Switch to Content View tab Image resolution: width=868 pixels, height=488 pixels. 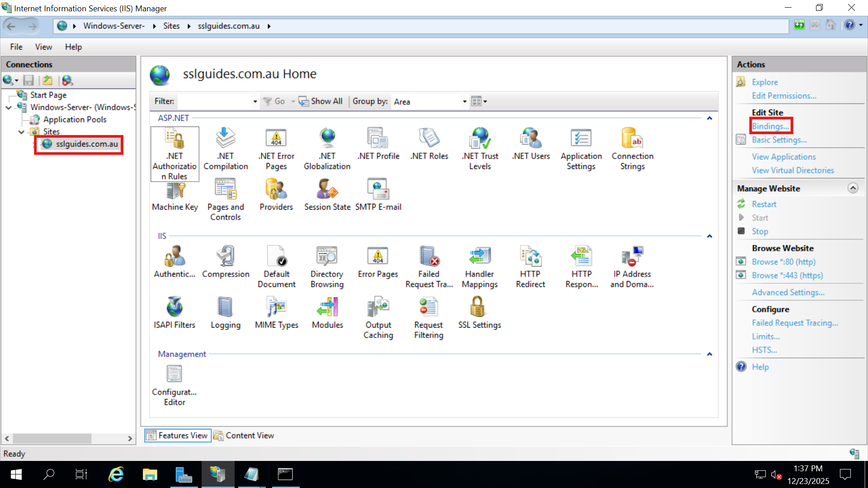244,436
